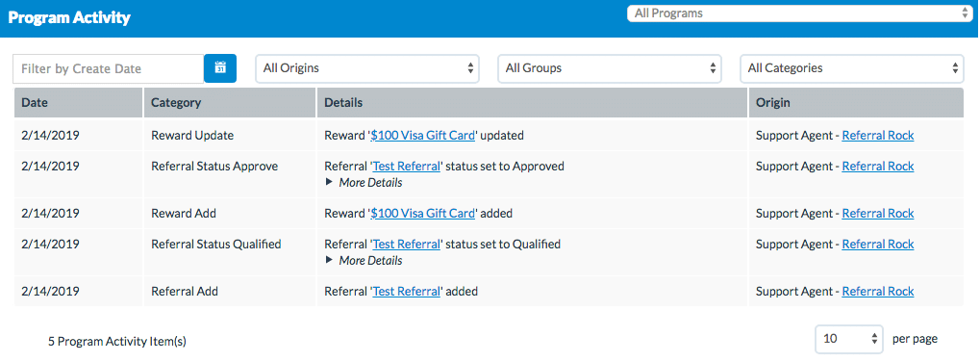The width and height of the screenshot is (980, 362).
Task: Click Referral Rock link in Referral Status Qualified row
Action: [x=877, y=244]
